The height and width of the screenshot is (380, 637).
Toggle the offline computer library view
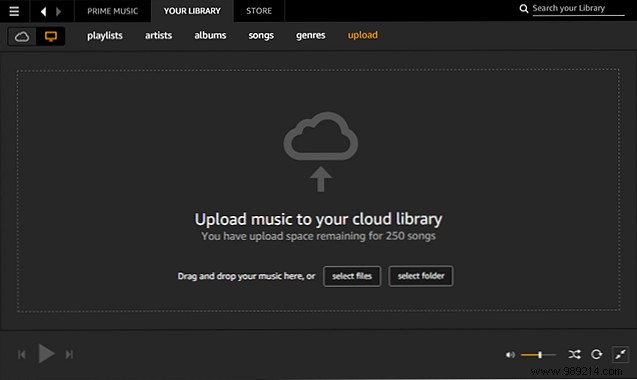pos(51,37)
